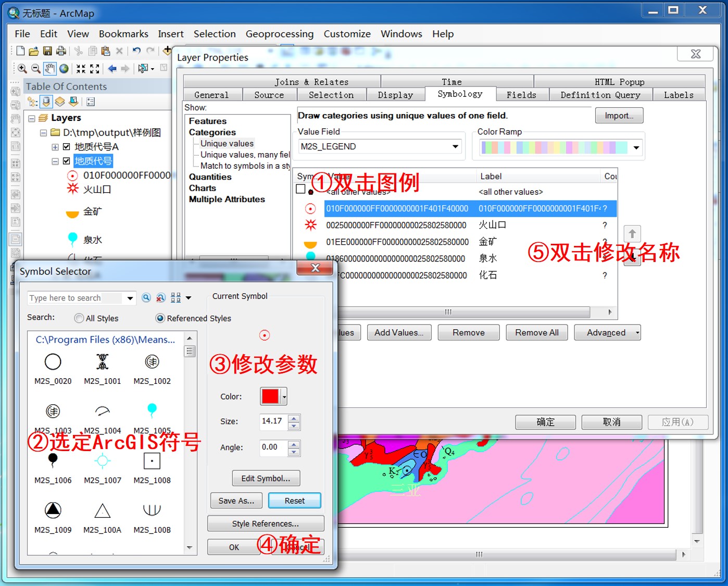Click the search magnifier icon in Symbol Selector
This screenshot has height=586, width=728.
146,297
